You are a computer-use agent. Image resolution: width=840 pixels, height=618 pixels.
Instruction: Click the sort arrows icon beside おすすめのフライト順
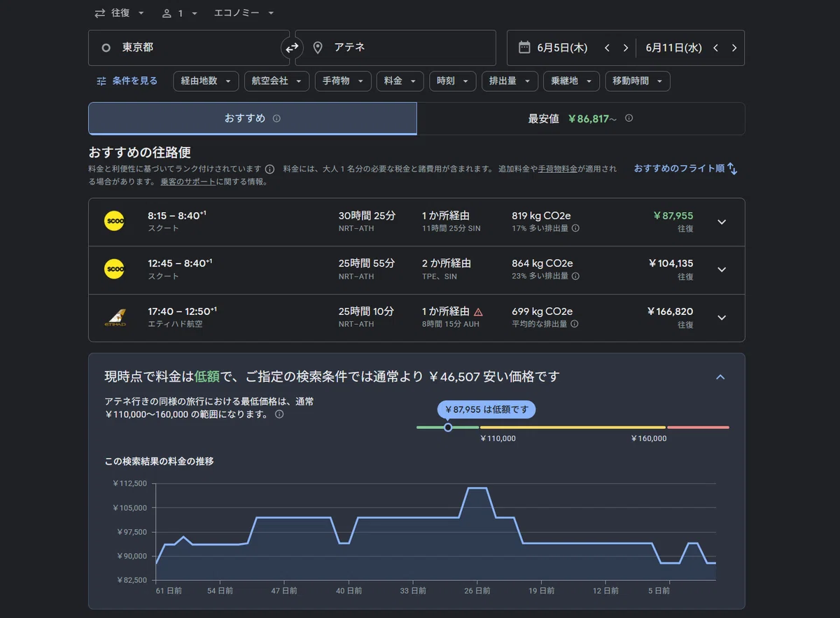[x=732, y=169]
